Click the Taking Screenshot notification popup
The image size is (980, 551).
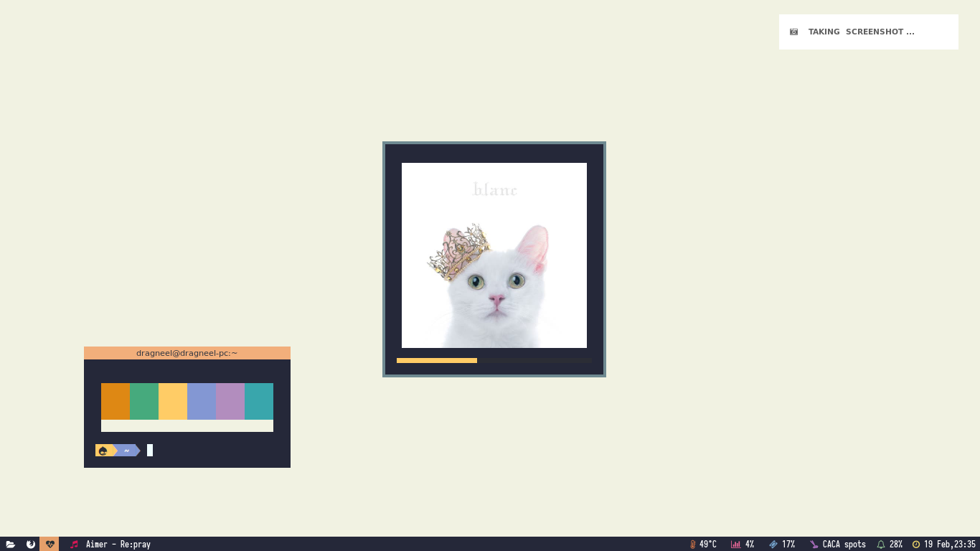(x=868, y=32)
